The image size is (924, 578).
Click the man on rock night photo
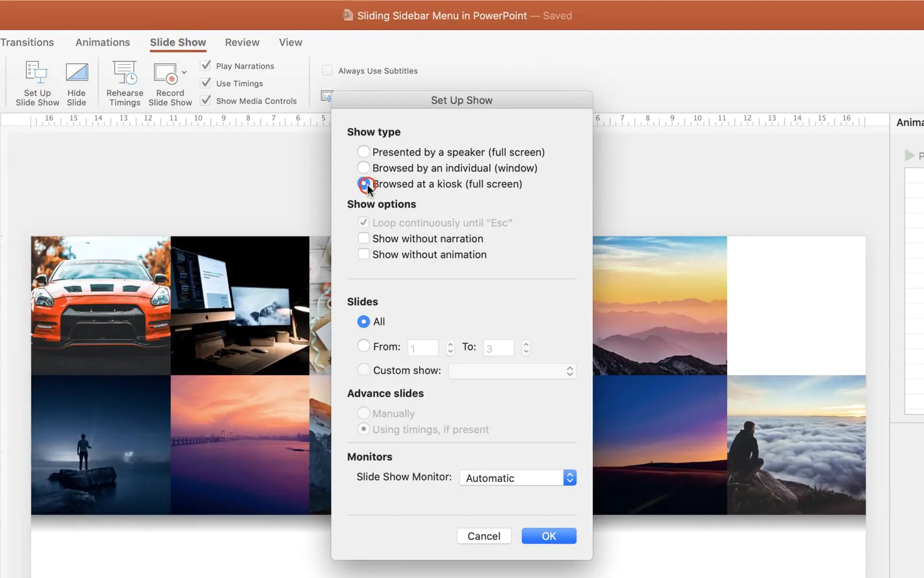[101, 445]
